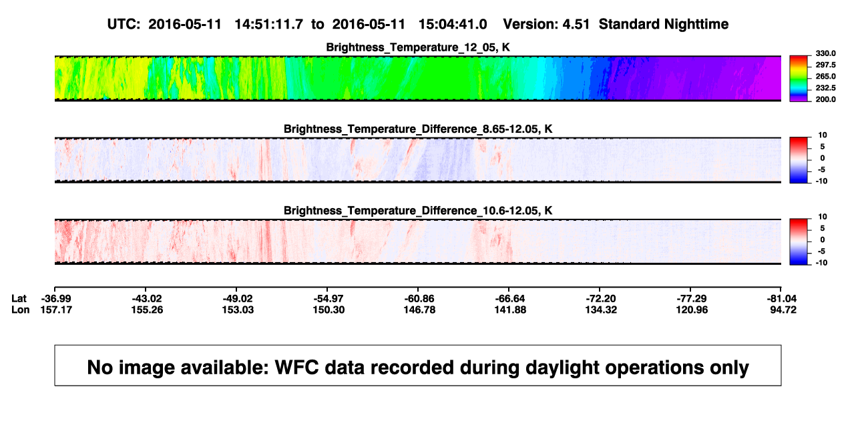This screenshot has height=445, width=868.
Task: Click latitude value -60.86
Action: pyautogui.click(x=419, y=298)
